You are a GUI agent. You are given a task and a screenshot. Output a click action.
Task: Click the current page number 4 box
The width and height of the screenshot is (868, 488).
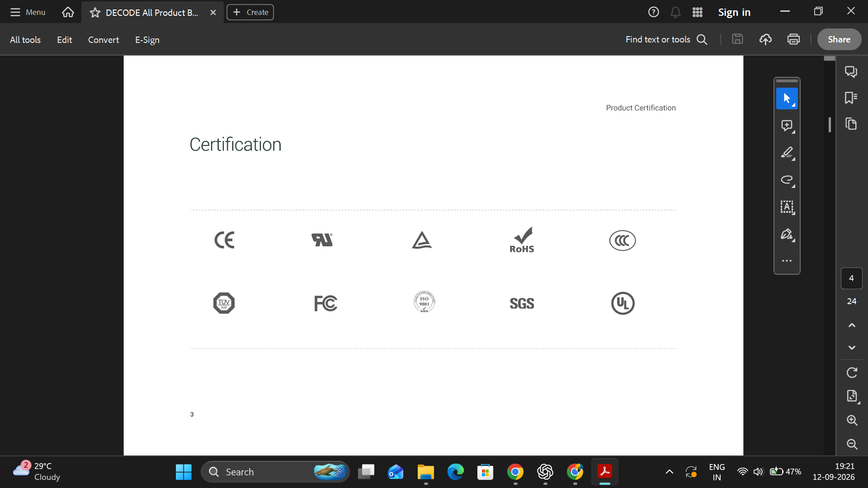[x=851, y=278]
